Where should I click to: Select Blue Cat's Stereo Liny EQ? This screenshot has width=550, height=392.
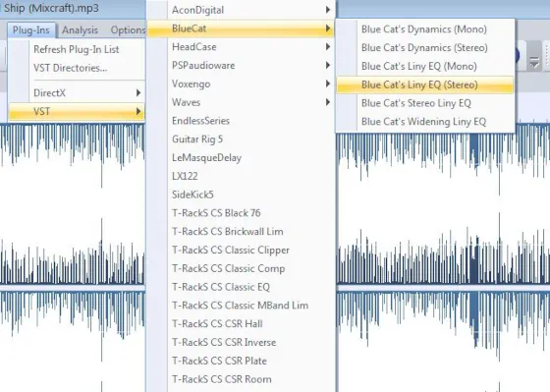(425, 103)
